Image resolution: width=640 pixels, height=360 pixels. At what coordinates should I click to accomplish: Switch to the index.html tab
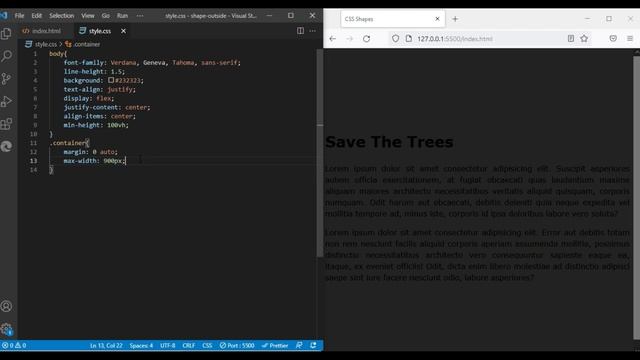point(42,31)
